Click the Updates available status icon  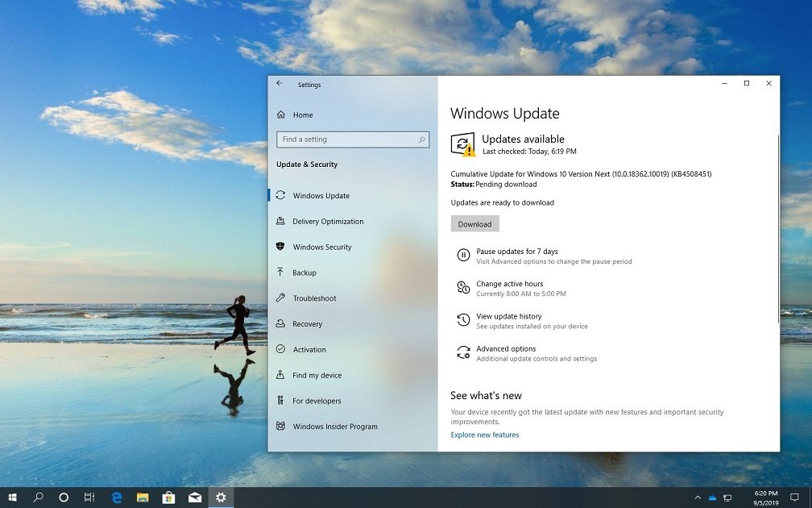tap(462, 144)
